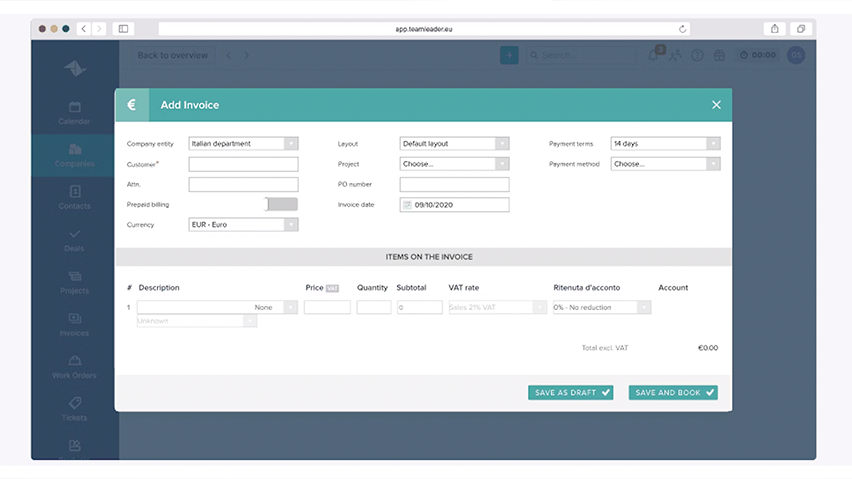Click browser back button
The image size is (852, 479).
(84, 29)
